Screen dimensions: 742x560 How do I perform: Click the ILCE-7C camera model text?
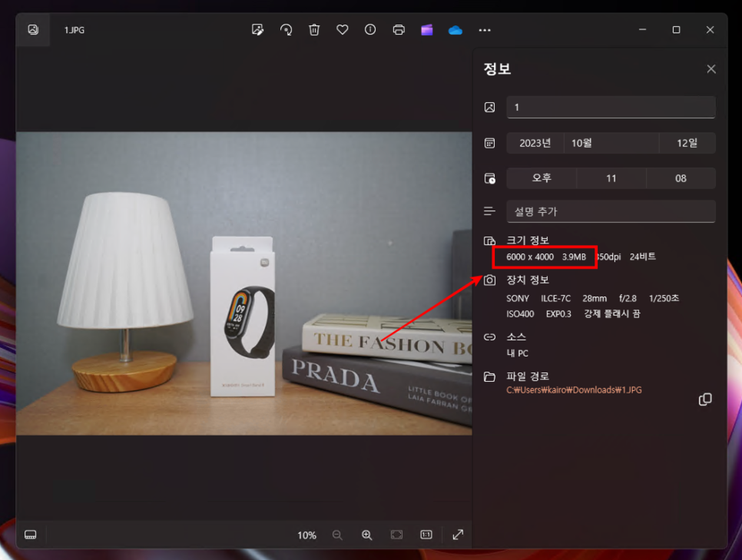(556, 299)
